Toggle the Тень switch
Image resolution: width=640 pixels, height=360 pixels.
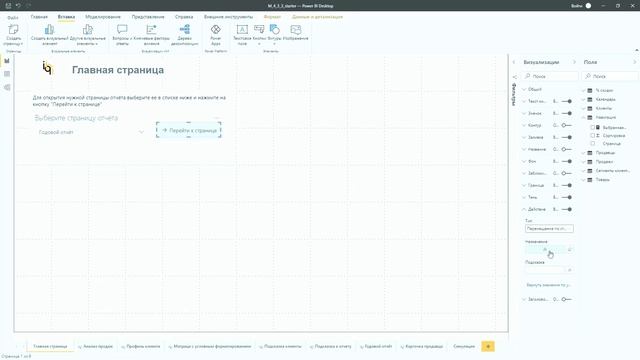tap(567, 197)
